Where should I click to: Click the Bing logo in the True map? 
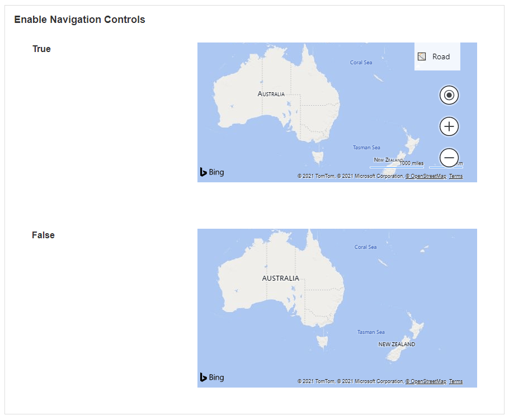click(x=212, y=172)
